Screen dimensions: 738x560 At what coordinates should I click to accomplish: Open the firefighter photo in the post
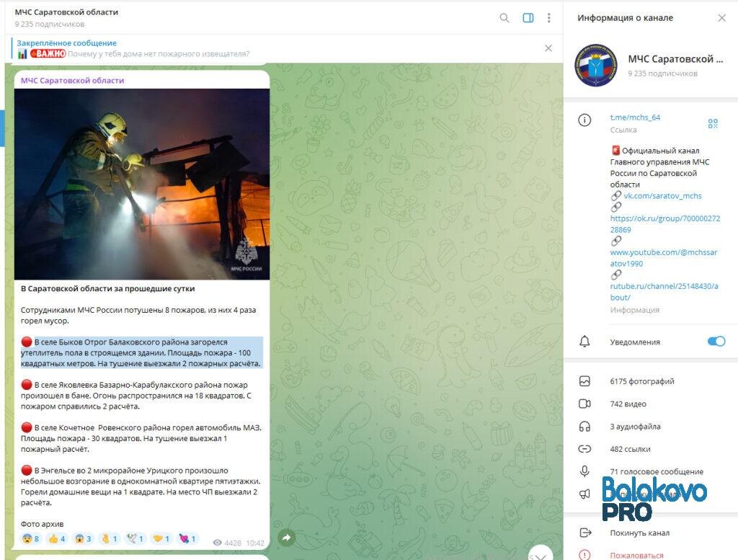pos(142,184)
